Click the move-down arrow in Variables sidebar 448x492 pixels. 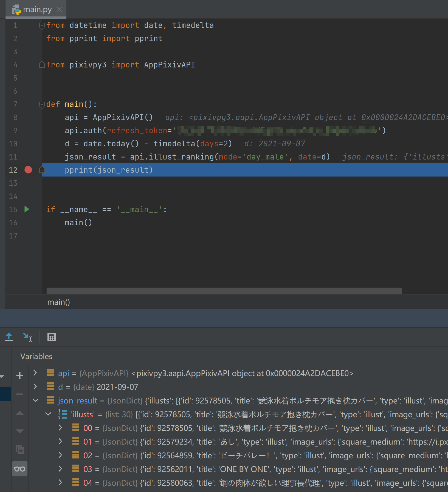[19, 431]
